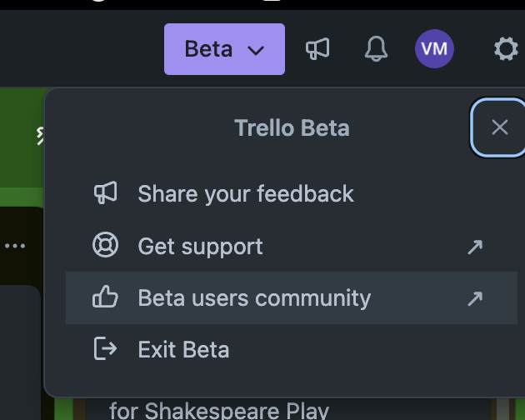
Task: Click the lifebuoy icon beside Get support
Action: 105,245
